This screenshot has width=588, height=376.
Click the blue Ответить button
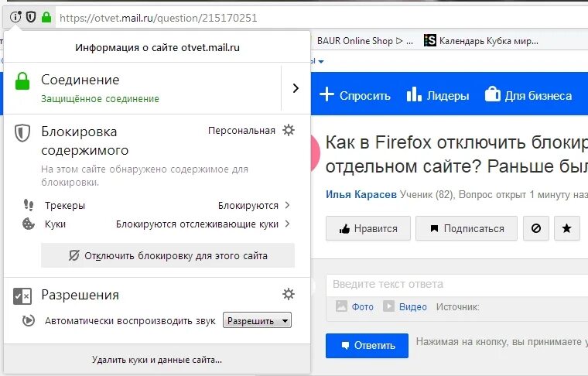click(x=367, y=346)
